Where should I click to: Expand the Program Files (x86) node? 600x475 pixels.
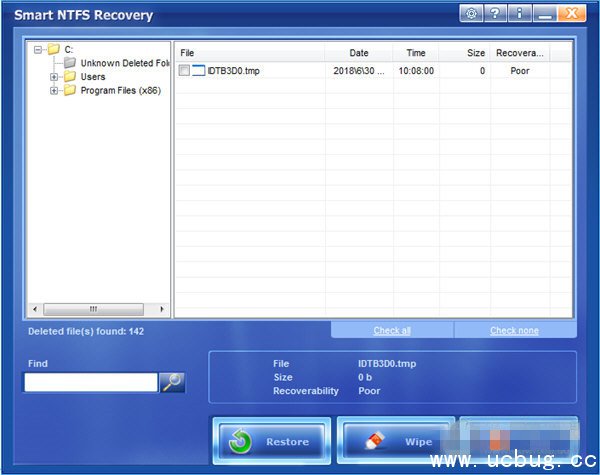54,91
